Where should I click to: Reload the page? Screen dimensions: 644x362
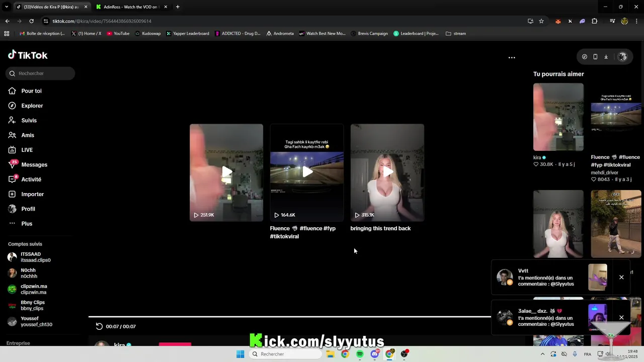tap(31, 21)
